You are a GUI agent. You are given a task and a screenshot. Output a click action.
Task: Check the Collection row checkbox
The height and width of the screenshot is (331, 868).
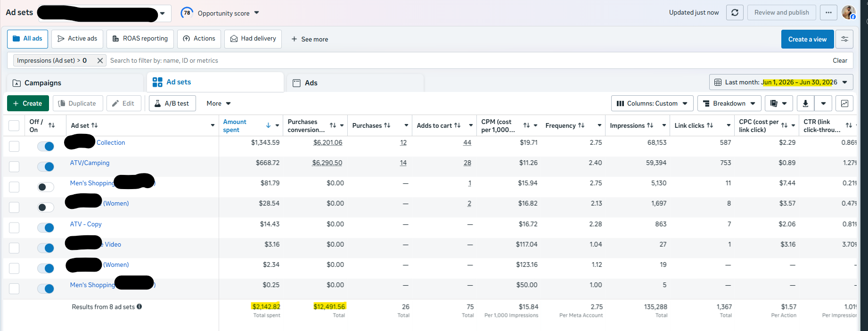(14, 146)
